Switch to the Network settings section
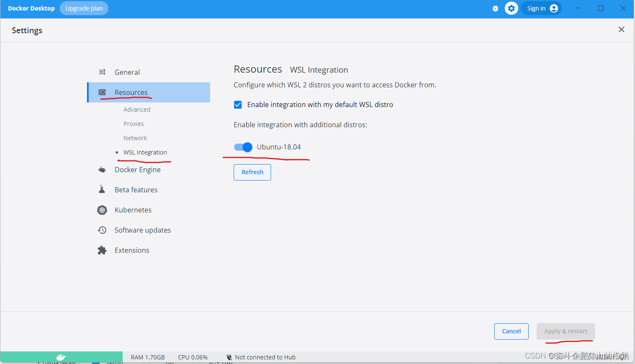 pyautogui.click(x=135, y=138)
